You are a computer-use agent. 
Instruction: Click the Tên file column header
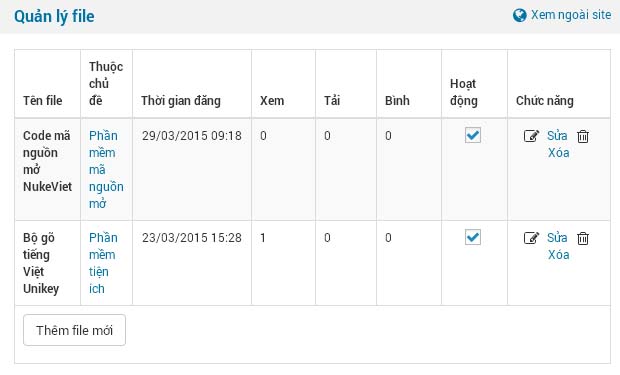pyautogui.click(x=43, y=100)
